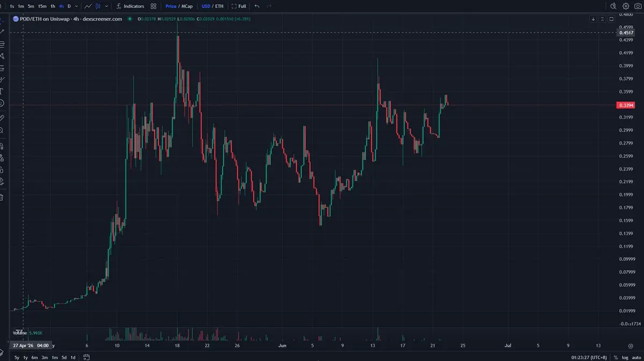This screenshot has width=644, height=361.
Task: Expand the timeframe interval dropdown arrow
Action: (76, 6)
